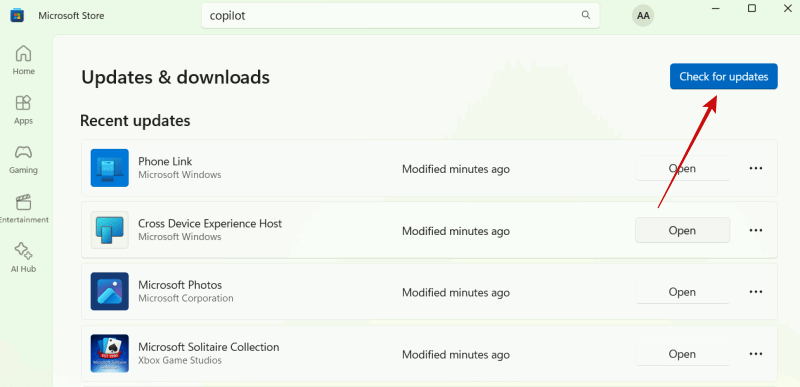Open the Home section in sidebar

23,60
